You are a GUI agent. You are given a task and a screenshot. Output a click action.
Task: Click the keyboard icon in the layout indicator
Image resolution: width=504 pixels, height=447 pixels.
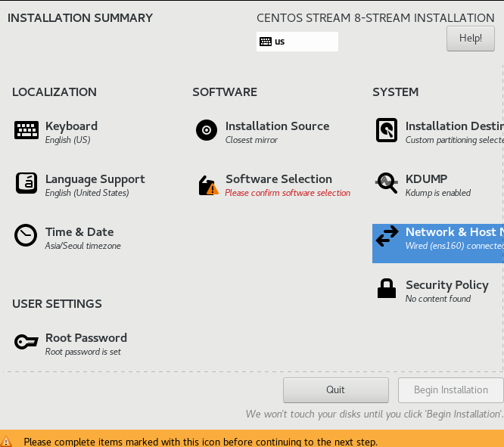pos(266,42)
